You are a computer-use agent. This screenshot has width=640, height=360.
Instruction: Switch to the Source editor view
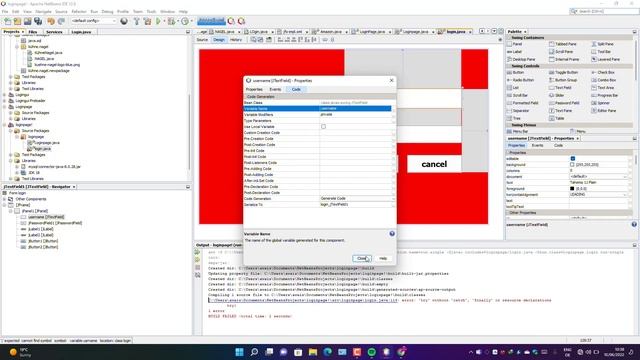pos(202,40)
